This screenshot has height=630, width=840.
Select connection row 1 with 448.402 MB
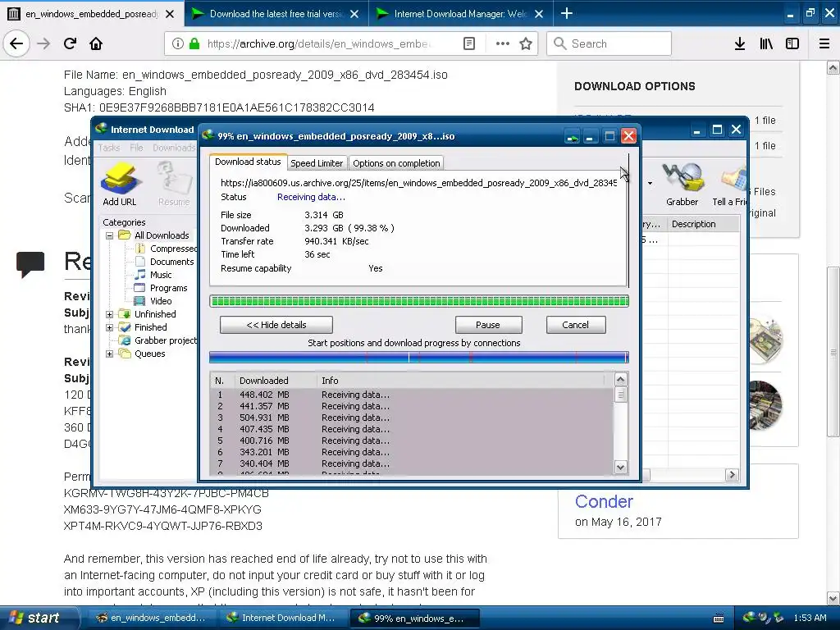(412, 395)
